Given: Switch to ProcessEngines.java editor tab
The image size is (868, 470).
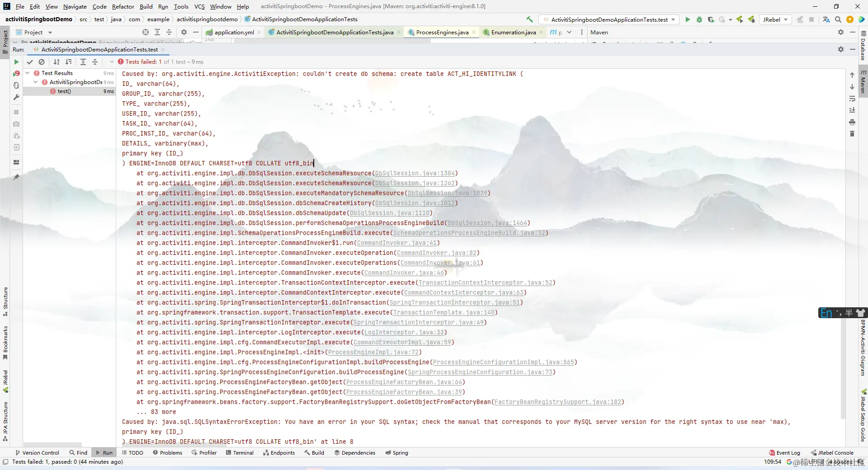Looking at the screenshot, I should pyautogui.click(x=442, y=32).
